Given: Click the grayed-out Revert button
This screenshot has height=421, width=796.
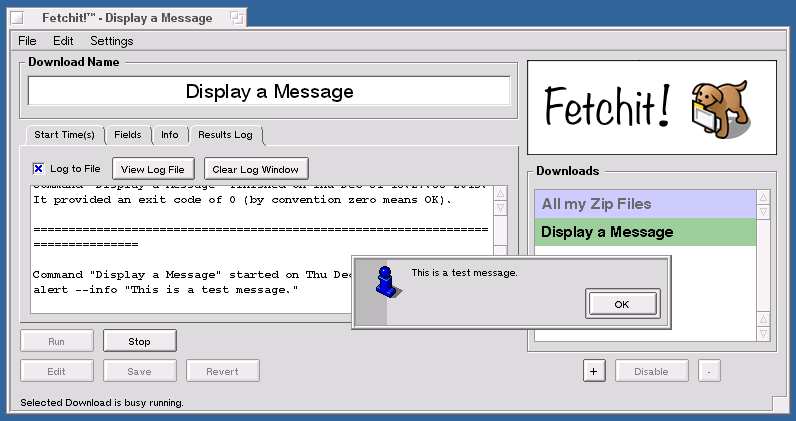Looking at the screenshot, I should click(x=222, y=371).
